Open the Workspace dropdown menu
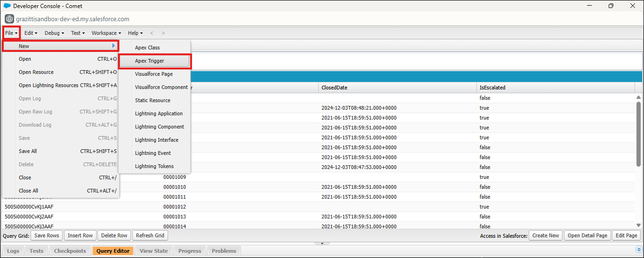644x258 pixels. 106,33
